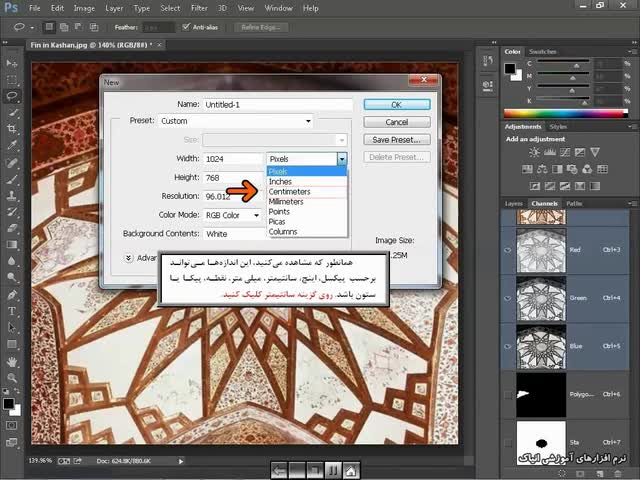Select the Zoom tool
The height and width of the screenshot is (480, 640).
pyautogui.click(x=12, y=378)
